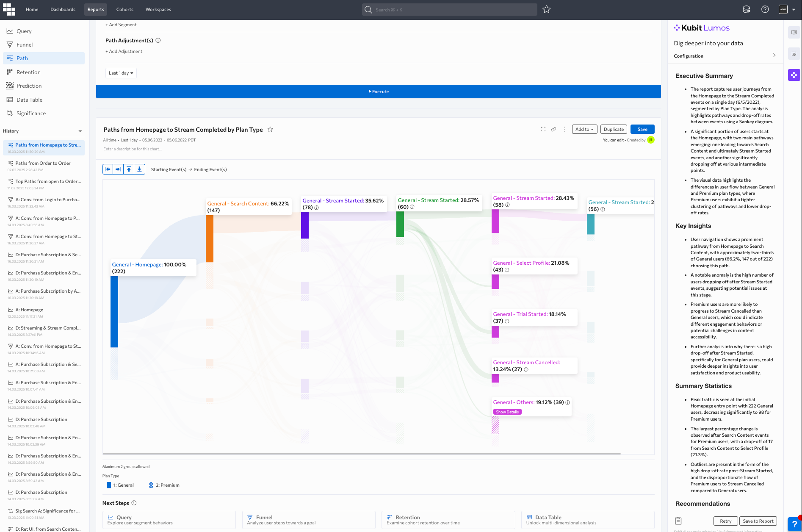Open the database settings icon in the top bar
This screenshot has width=802, height=532.
pyautogui.click(x=747, y=9)
